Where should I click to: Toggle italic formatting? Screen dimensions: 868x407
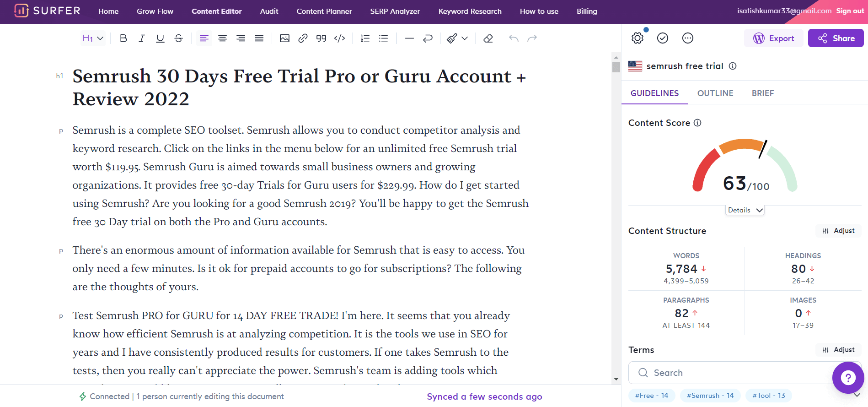(x=142, y=38)
